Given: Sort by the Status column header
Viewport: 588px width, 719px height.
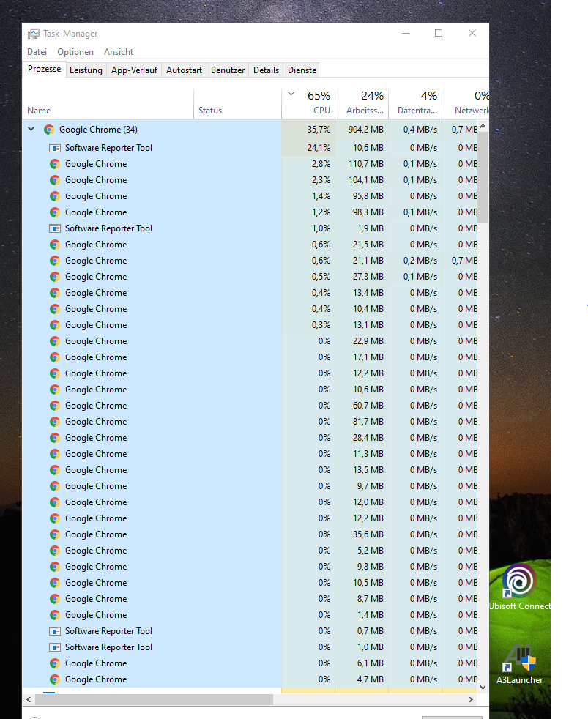Looking at the screenshot, I should coord(237,104).
